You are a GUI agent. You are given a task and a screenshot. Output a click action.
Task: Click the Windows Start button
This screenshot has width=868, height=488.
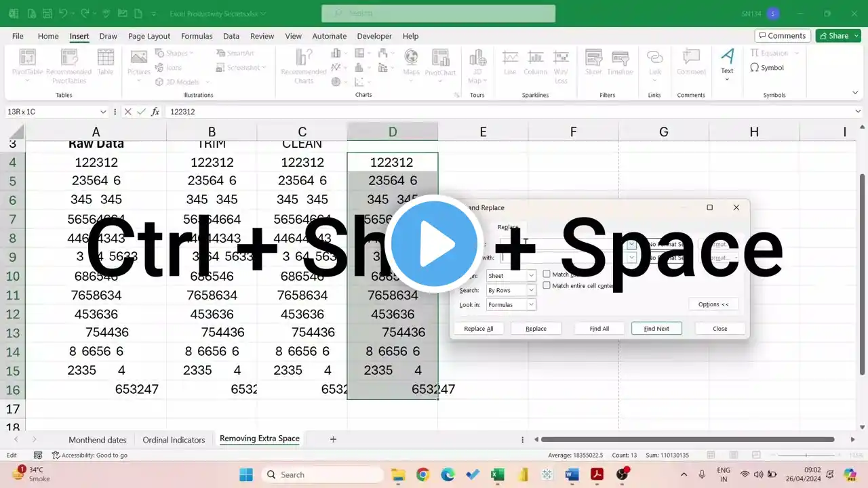coord(245,474)
